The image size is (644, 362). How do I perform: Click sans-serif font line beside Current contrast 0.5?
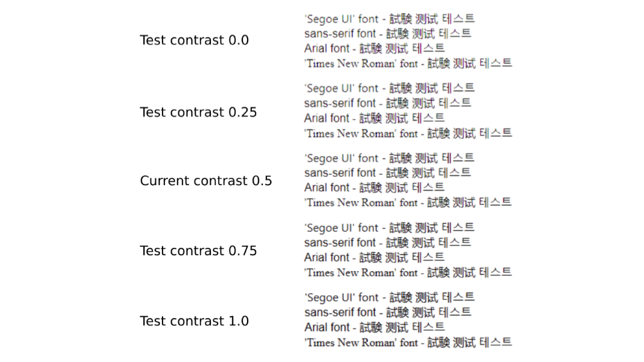pos(388,173)
